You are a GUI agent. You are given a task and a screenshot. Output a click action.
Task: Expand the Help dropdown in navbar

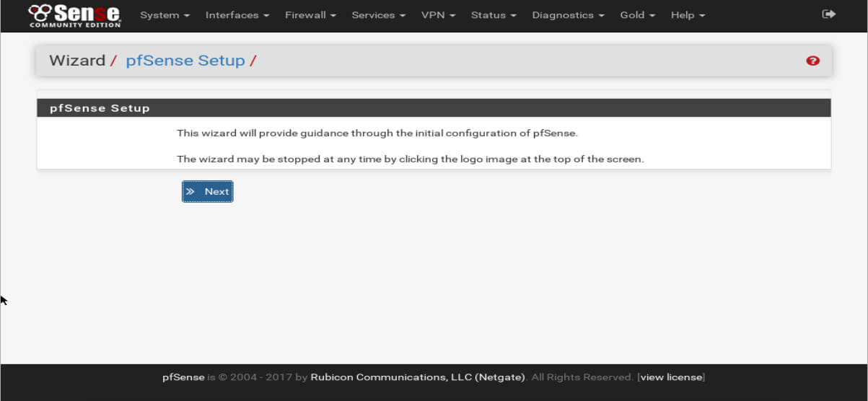point(688,15)
